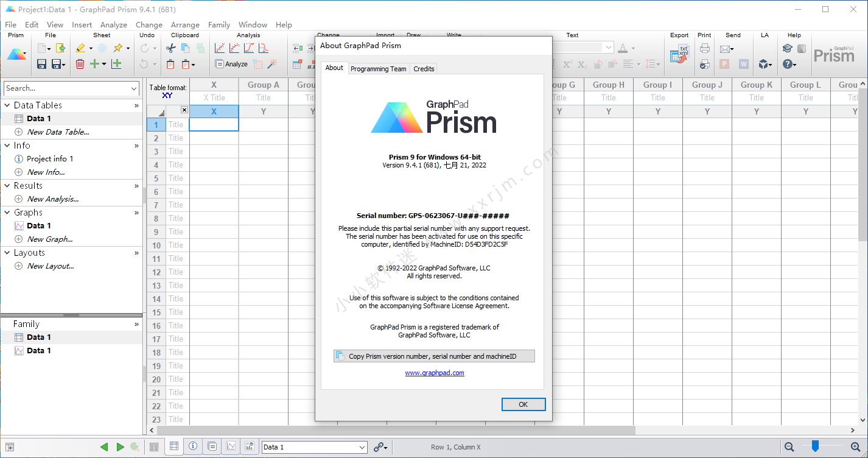Click the linear regression analysis icon
The width and height of the screenshot is (868, 458).
220,48
